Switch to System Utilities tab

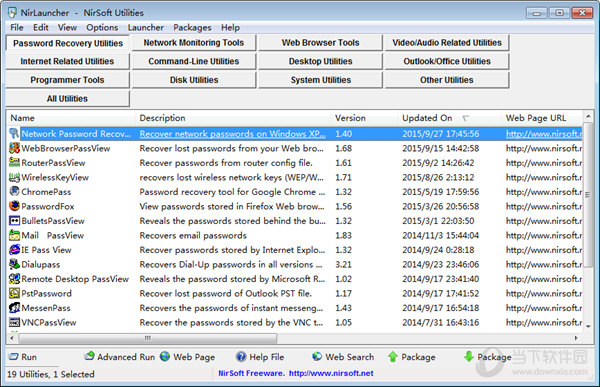pos(320,80)
